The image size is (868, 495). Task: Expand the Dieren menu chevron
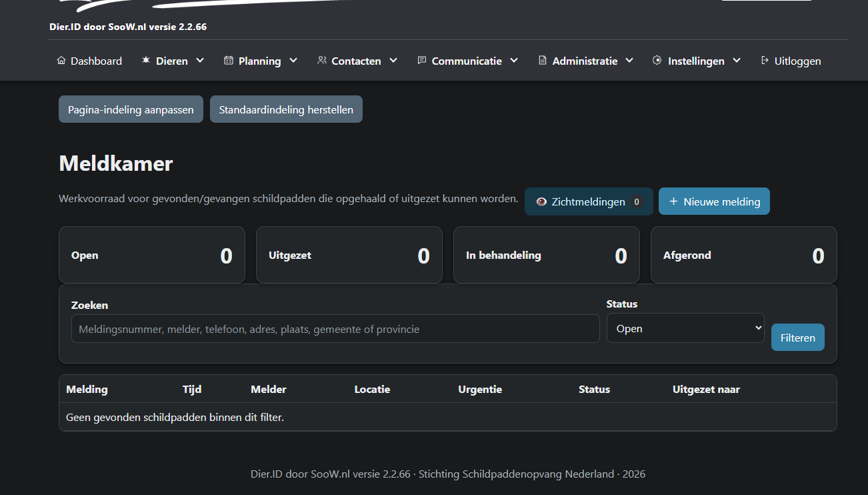click(x=200, y=61)
